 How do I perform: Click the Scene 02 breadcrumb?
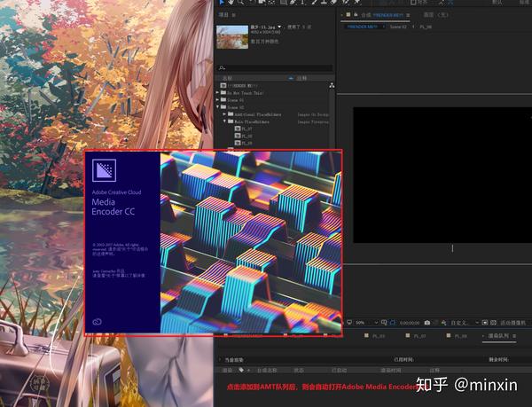coord(398,27)
